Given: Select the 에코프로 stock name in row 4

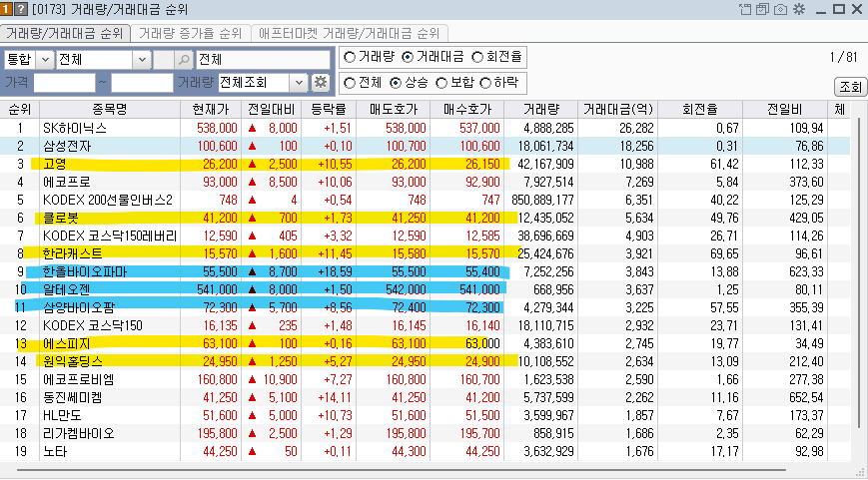Looking at the screenshot, I should [67, 182].
